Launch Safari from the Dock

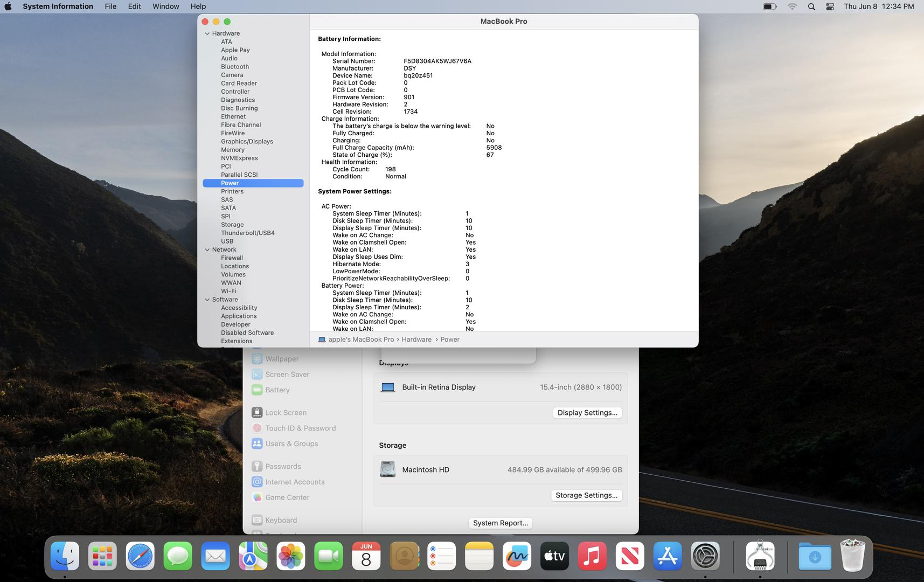140,556
